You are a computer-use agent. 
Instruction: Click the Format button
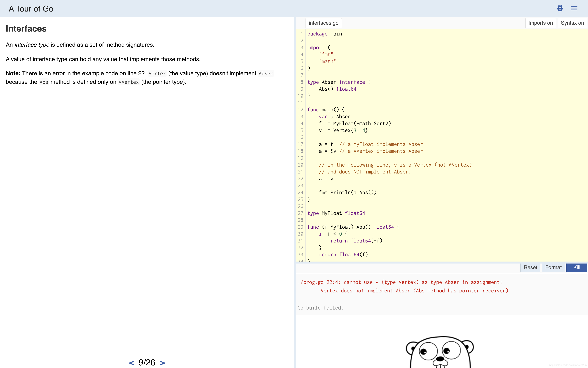[x=553, y=267]
